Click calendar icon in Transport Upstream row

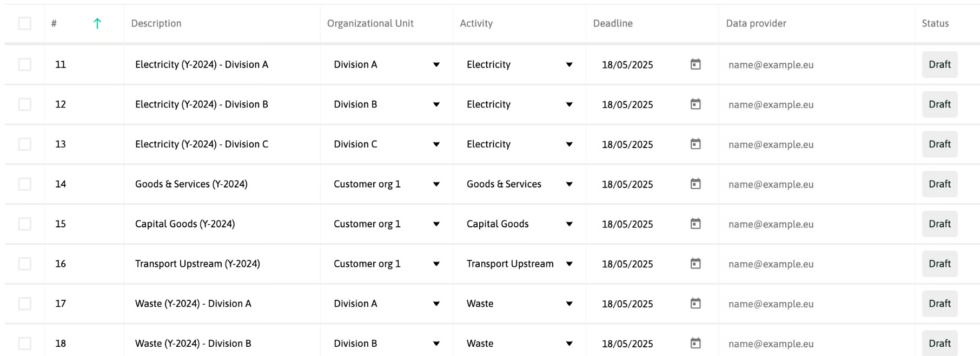point(696,264)
